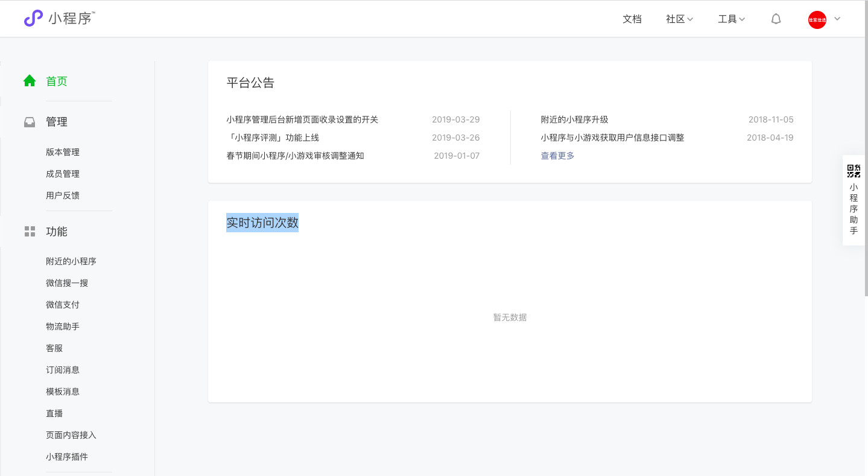
Task: Expand the 工具 dropdown menu
Action: pos(732,19)
